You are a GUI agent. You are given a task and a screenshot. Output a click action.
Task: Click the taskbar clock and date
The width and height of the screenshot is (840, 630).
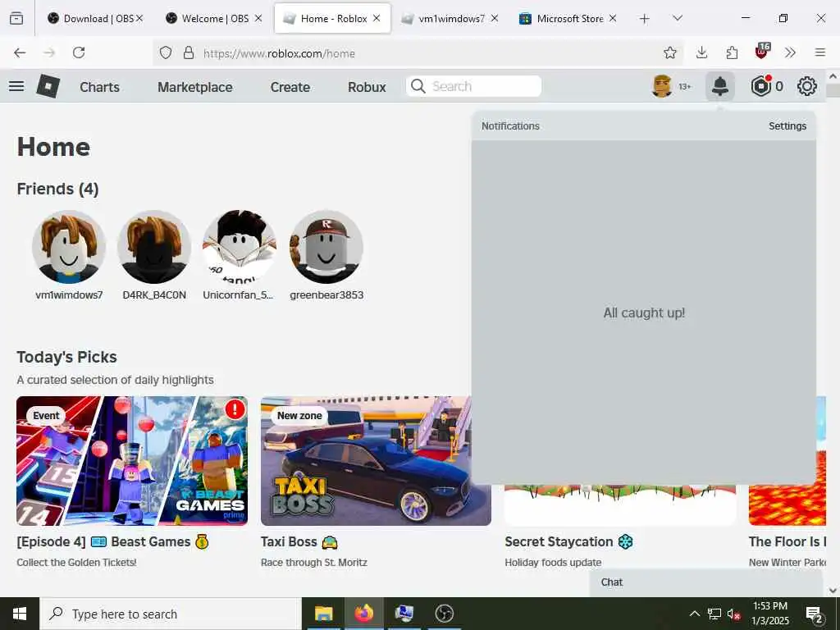pos(770,614)
